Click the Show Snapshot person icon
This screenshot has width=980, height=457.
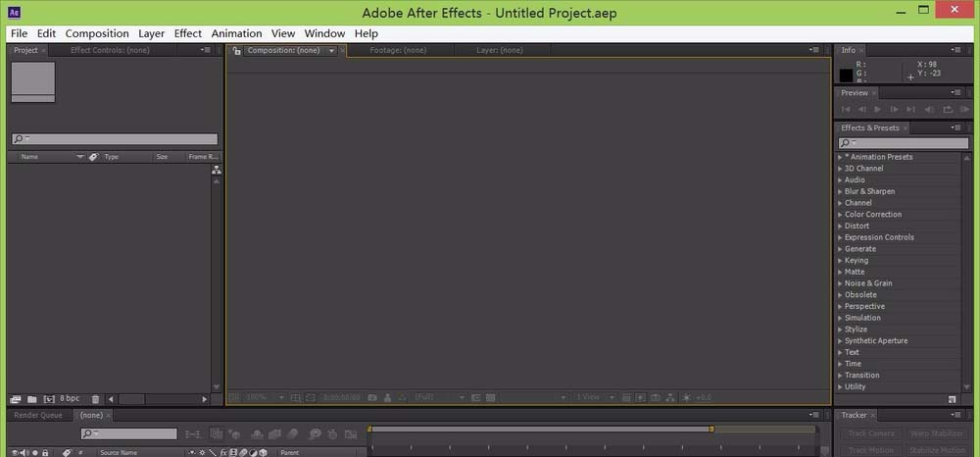pos(387,397)
